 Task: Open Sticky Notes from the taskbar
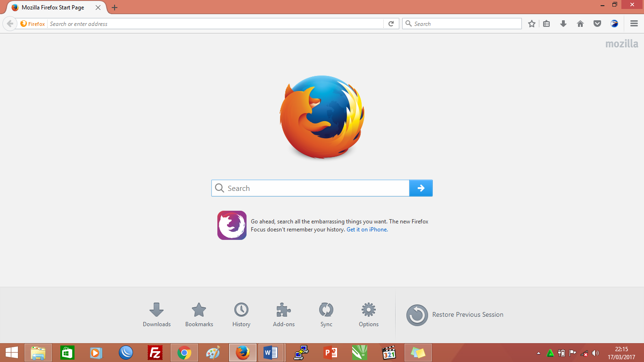418,353
